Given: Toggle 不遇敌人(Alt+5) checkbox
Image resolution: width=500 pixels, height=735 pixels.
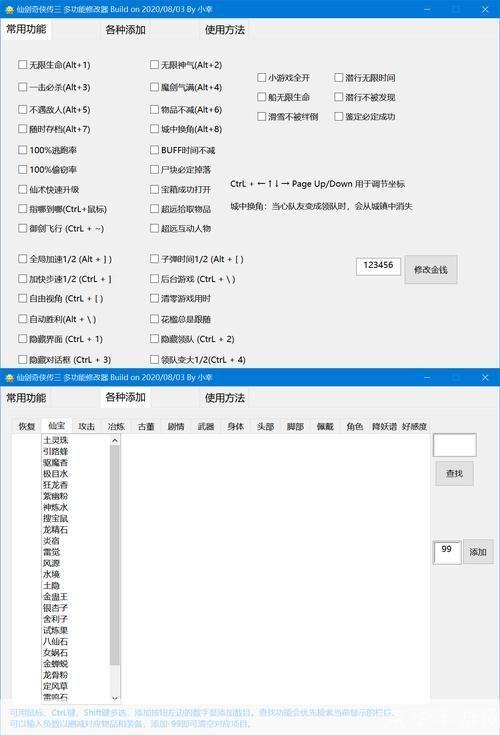Looking at the screenshot, I should pos(22,109).
